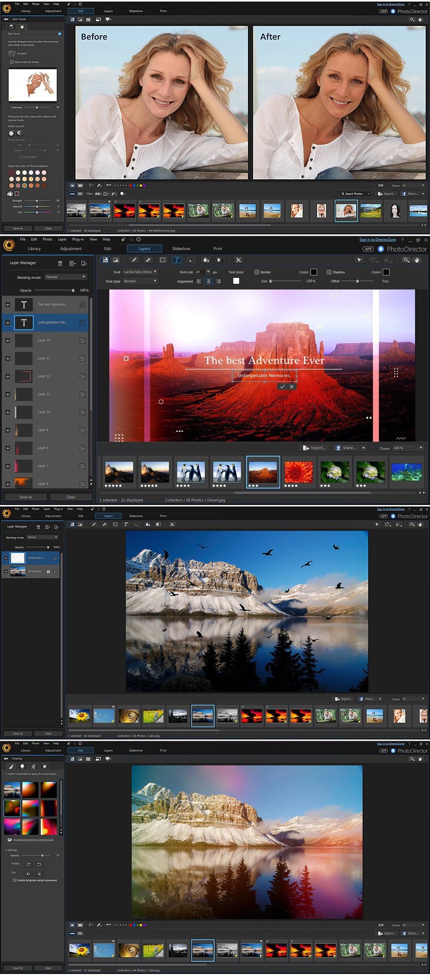Confirm the text edit with the checkmark icon
Image resolution: width=430 pixels, height=980 pixels.
[282, 386]
